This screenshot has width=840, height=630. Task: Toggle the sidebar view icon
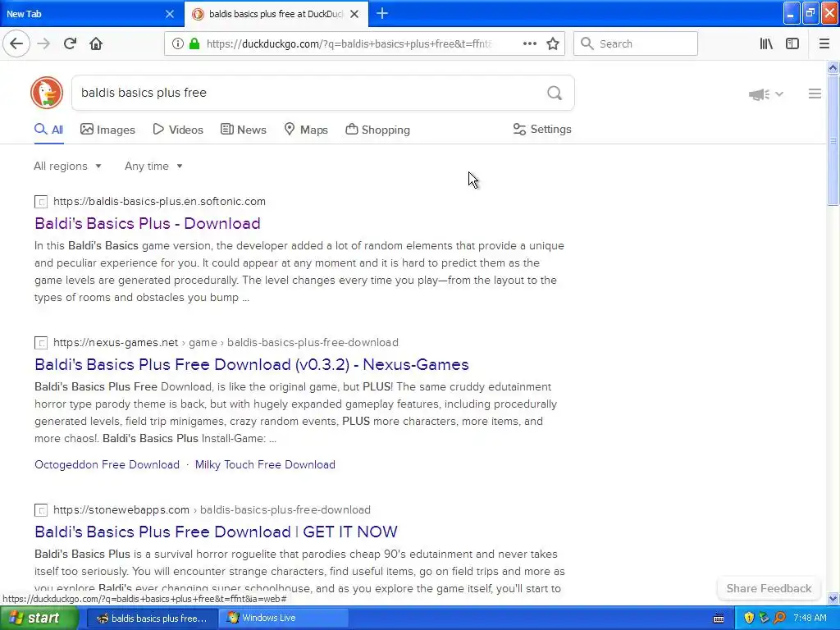pos(792,43)
